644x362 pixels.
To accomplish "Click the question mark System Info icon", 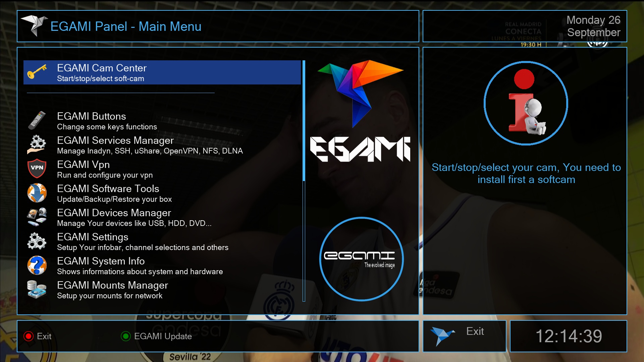I will click(x=37, y=265).
